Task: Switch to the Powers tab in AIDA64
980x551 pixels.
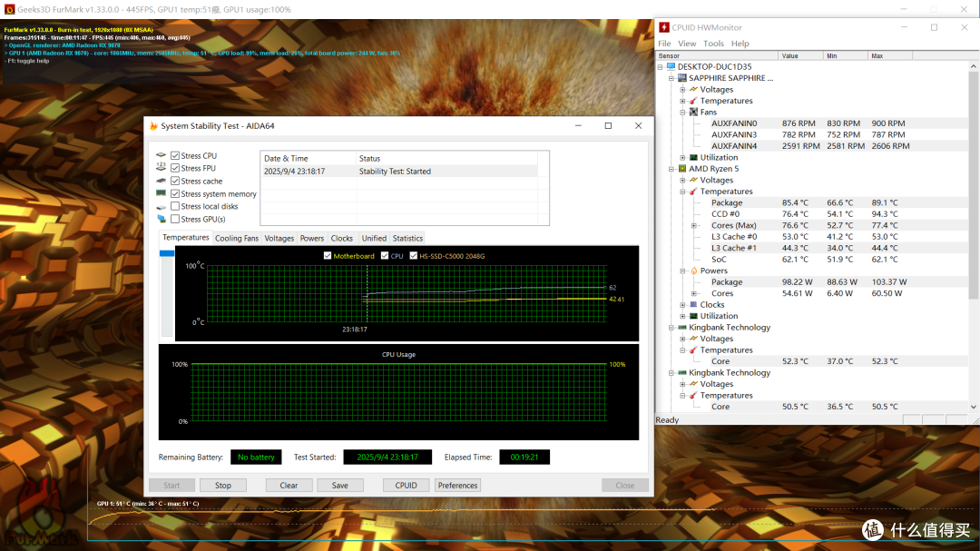Action: pos(312,239)
